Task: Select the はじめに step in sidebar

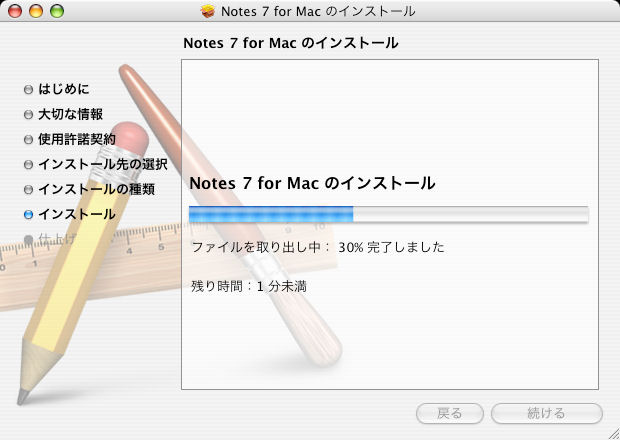Action: [64, 89]
